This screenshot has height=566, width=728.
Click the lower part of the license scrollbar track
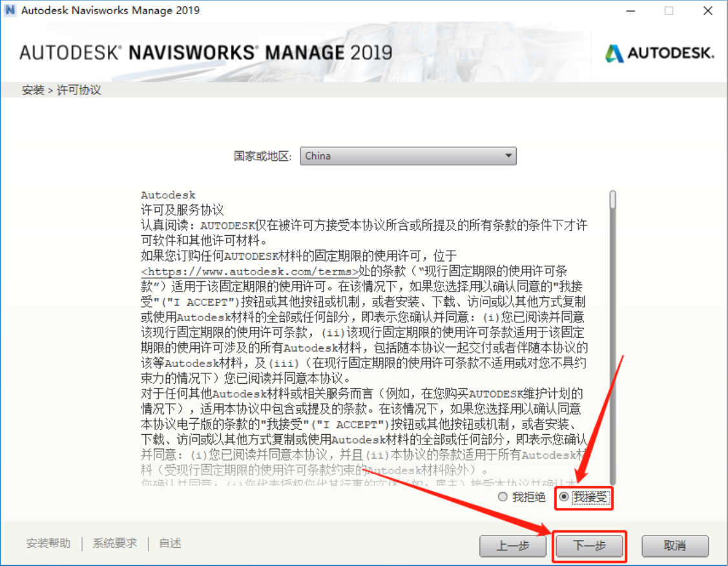[612, 420]
